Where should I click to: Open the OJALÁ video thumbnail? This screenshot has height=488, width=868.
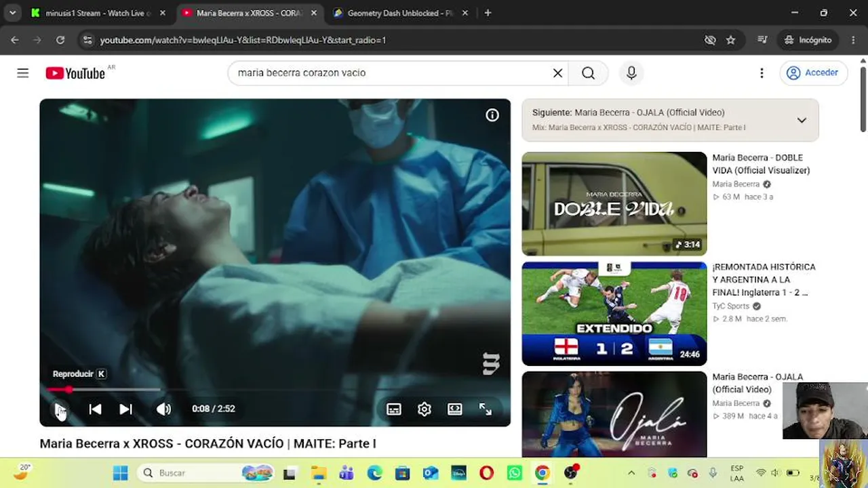614,414
